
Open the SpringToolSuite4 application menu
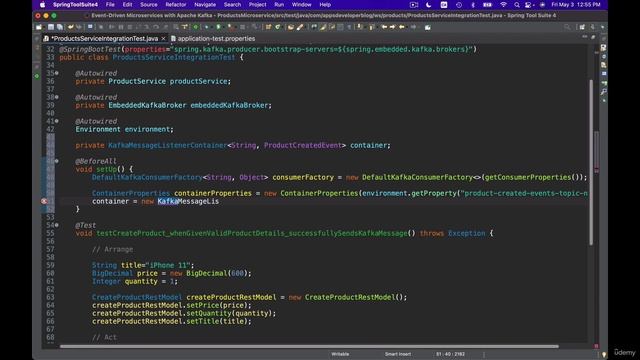[x=76, y=5]
